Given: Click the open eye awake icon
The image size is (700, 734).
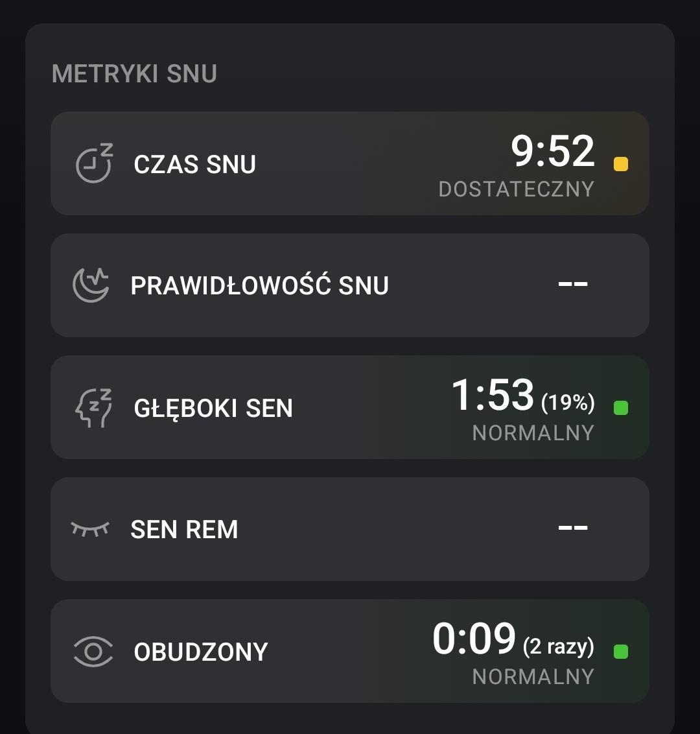Looking at the screenshot, I should 93,652.
